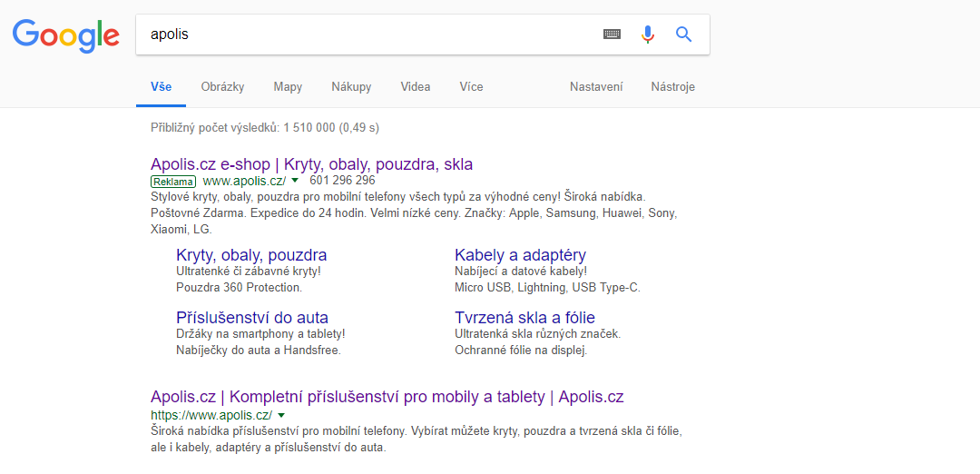This screenshot has height=474, width=980.
Task: Start voice search with microphone icon
Action: [x=648, y=35]
